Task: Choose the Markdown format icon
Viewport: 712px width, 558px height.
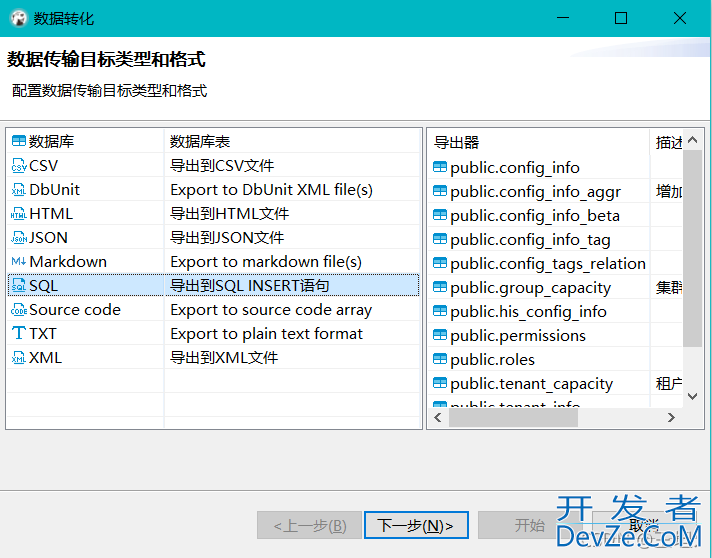Action: pyautogui.click(x=19, y=262)
